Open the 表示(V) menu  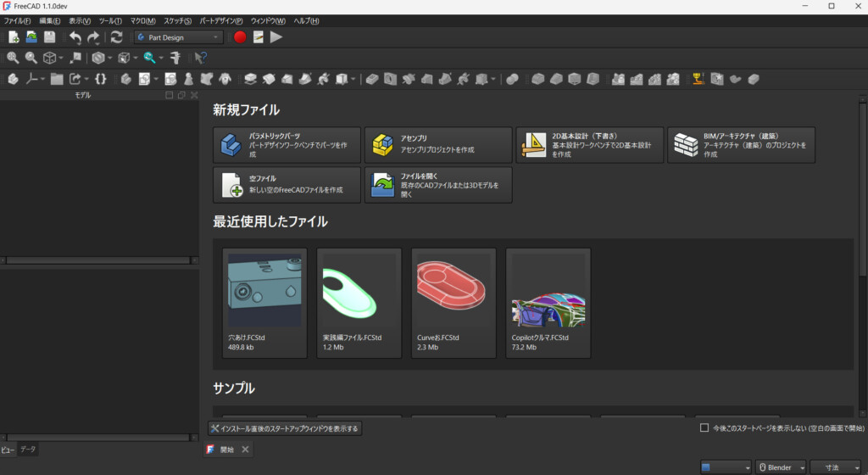[x=80, y=21]
